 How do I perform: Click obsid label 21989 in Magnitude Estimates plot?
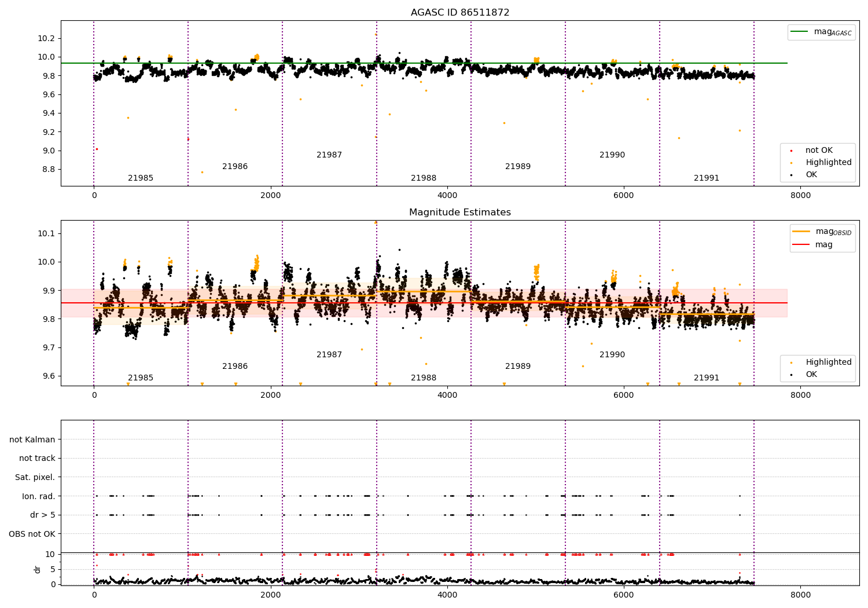coord(518,367)
